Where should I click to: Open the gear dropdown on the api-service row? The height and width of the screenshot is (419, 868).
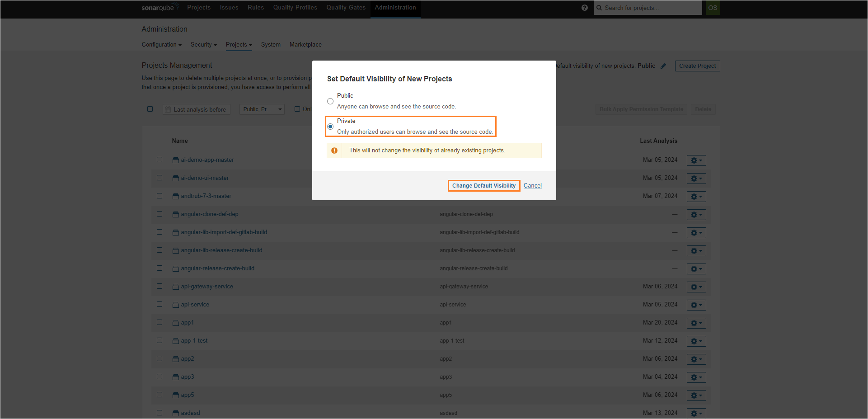(696, 305)
